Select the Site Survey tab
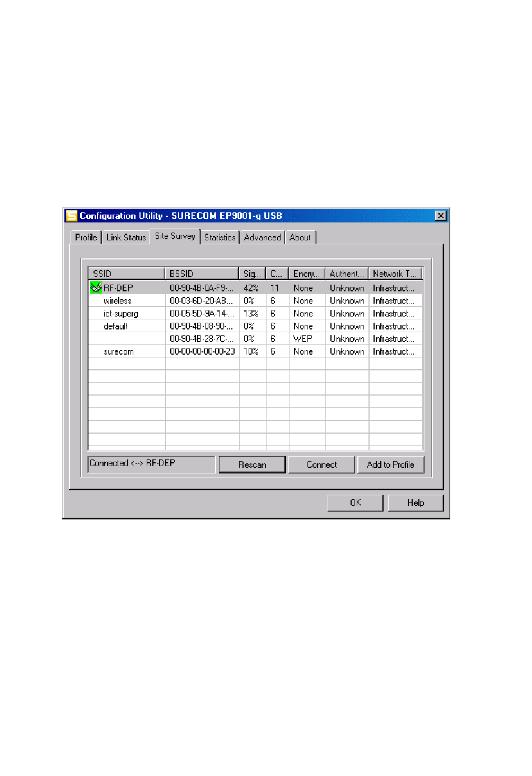This screenshot has height=776, width=532. [175, 236]
